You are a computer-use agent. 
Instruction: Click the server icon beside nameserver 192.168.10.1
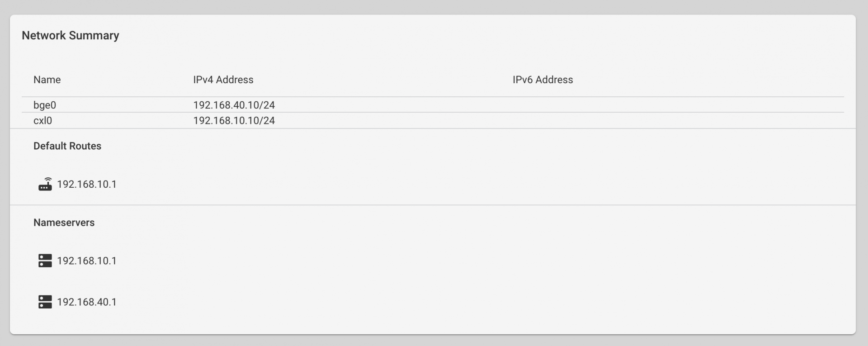pos(45,261)
